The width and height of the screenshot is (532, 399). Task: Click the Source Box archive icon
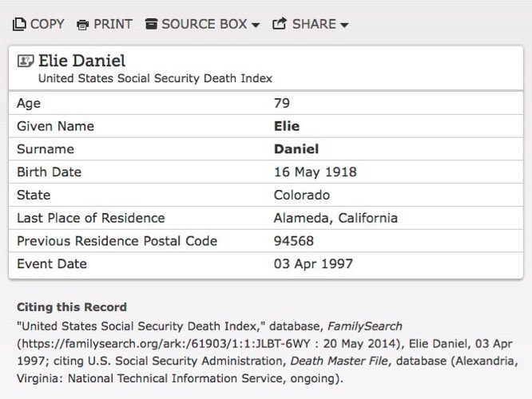pyautogui.click(x=152, y=24)
